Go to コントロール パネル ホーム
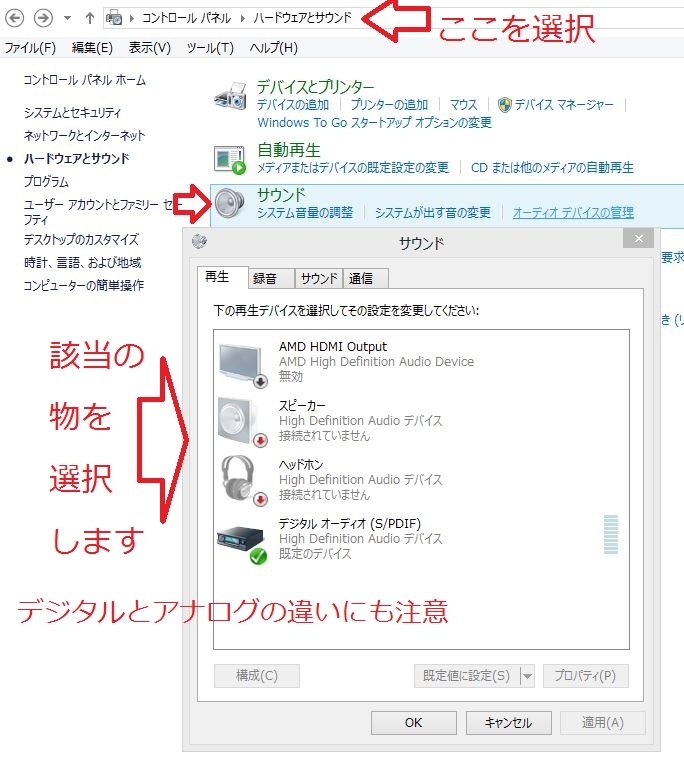Viewport: 684px width, 758px height. [x=85, y=80]
